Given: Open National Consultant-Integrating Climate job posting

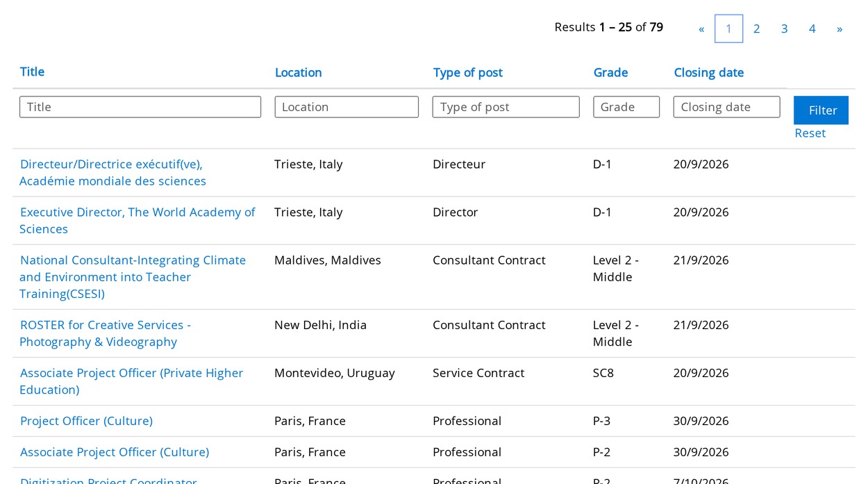Looking at the screenshot, I should [133, 277].
